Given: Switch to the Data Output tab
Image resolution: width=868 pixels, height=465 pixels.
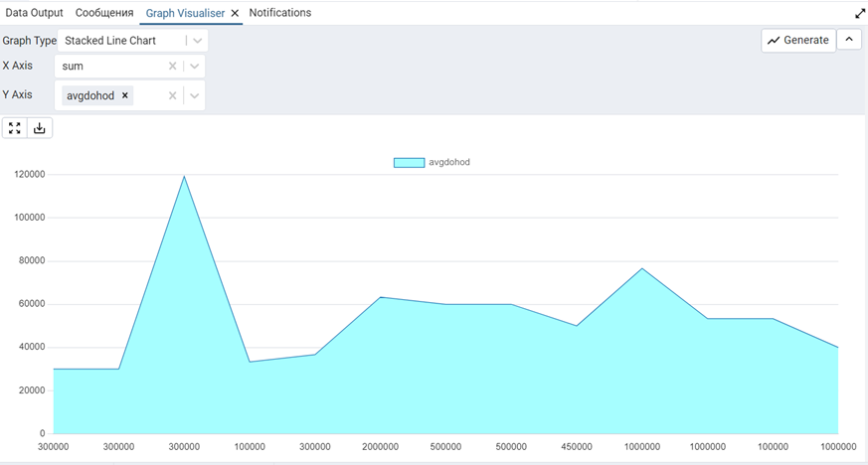Looking at the screenshot, I should coord(34,13).
